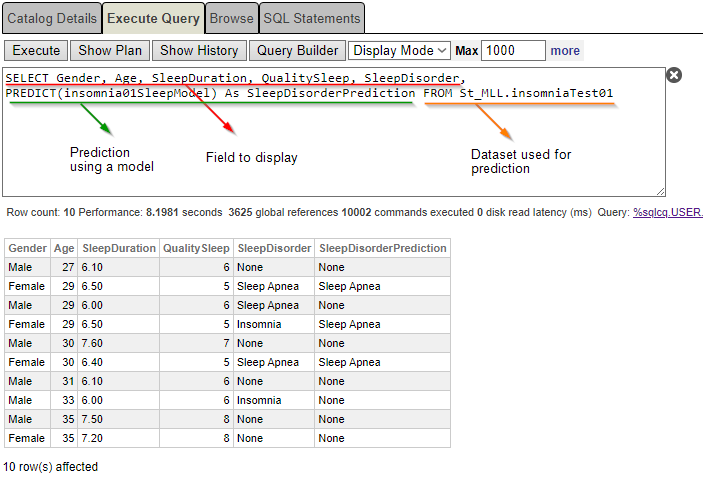
Task: Open the Query Builder
Action: [x=297, y=50]
